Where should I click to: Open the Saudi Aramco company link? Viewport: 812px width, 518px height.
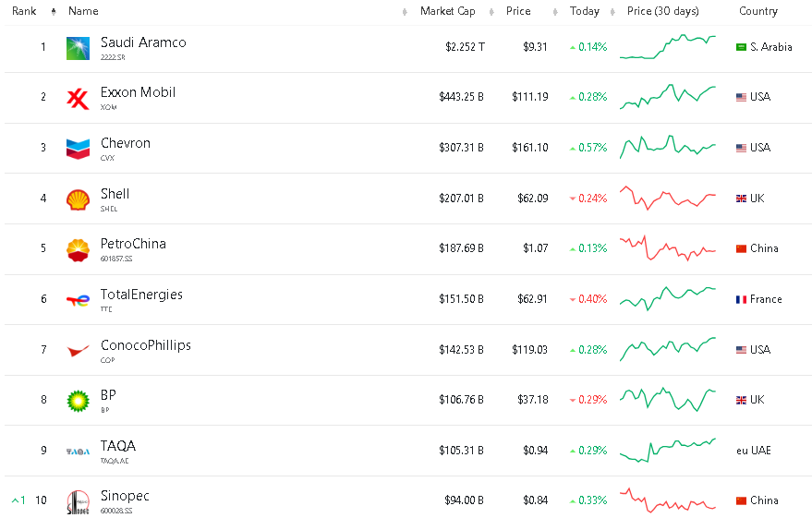pos(143,42)
